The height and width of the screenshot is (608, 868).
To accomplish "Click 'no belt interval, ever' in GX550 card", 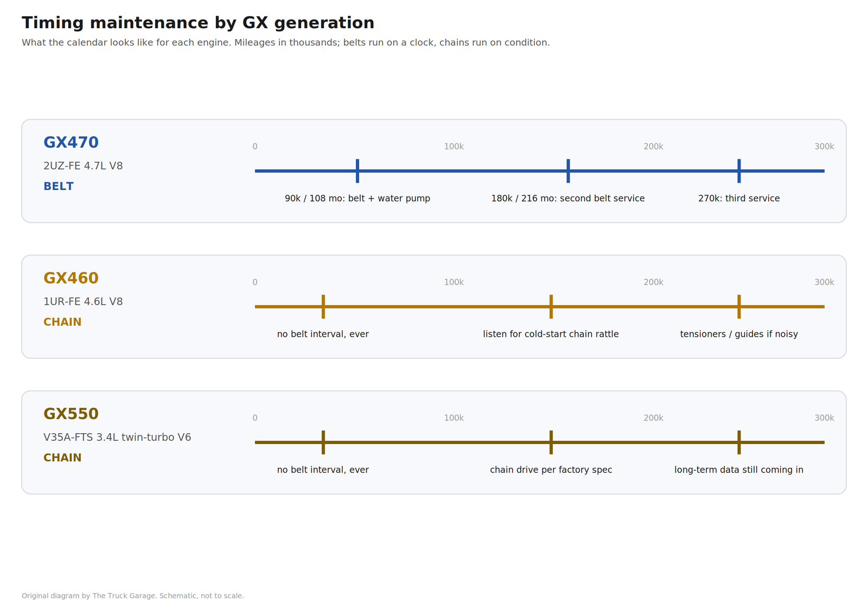I will (323, 470).
